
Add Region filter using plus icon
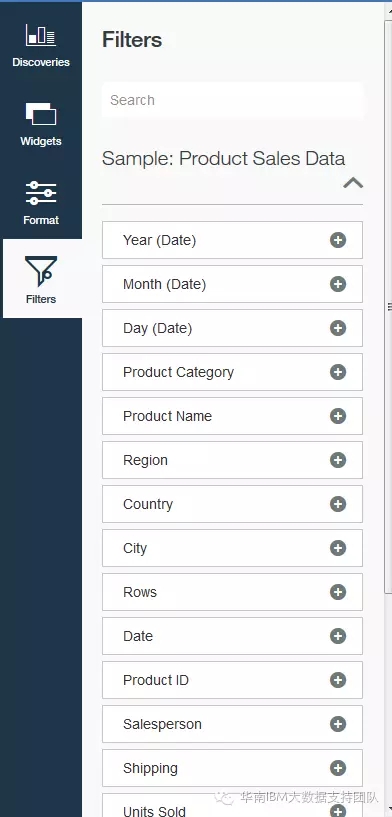coord(338,460)
